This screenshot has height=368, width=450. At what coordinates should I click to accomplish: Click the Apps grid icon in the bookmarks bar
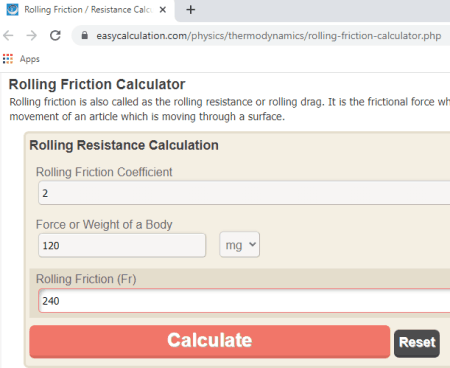point(8,59)
